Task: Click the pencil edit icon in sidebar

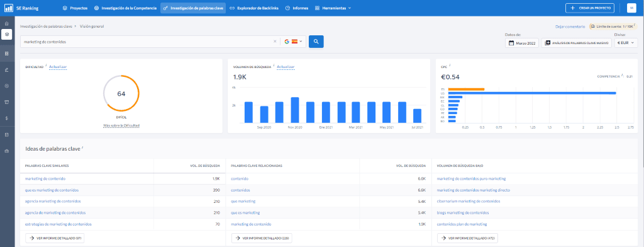Action: 6,69
